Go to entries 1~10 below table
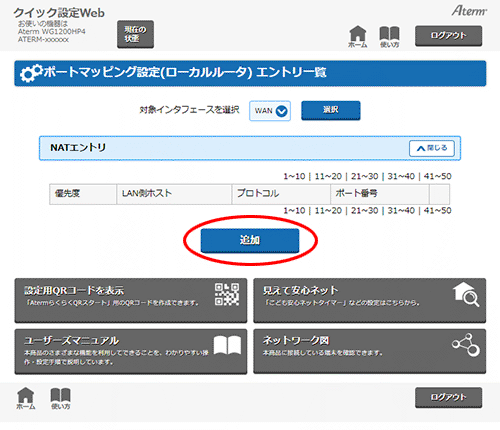 (294, 210)
